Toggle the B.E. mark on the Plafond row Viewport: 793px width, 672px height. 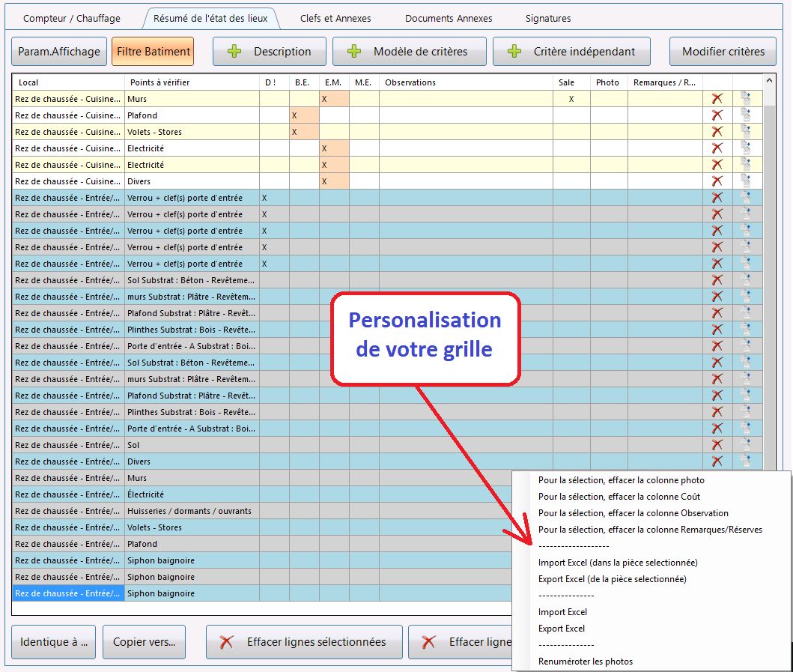coord(304,115)
